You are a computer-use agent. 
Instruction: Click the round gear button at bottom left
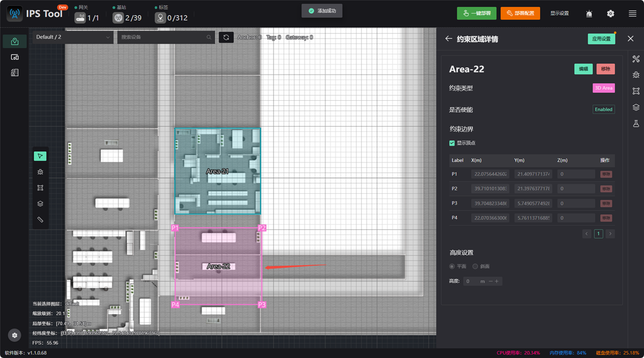(x=14, y=335)
